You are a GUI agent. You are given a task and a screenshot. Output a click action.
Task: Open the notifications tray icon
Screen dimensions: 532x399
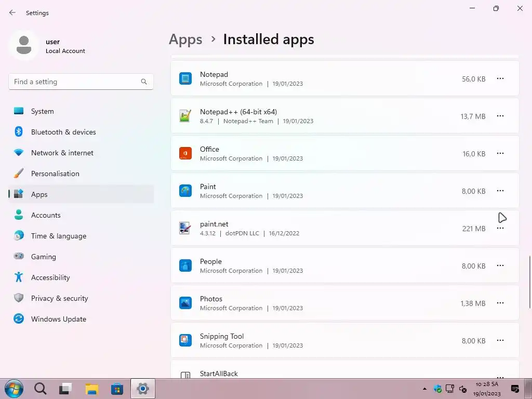[x=515, y=389]
